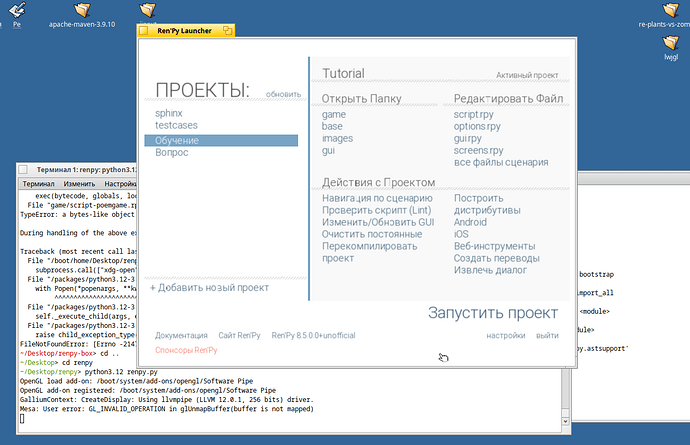Open the gui folder
Viewport: 690px width, 445px height.
click(328, 151)
